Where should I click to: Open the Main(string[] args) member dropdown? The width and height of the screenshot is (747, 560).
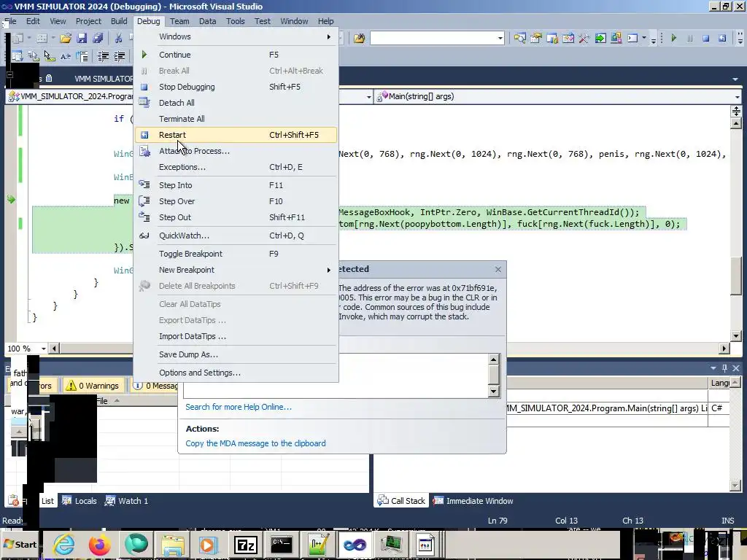tap(737, 97)
